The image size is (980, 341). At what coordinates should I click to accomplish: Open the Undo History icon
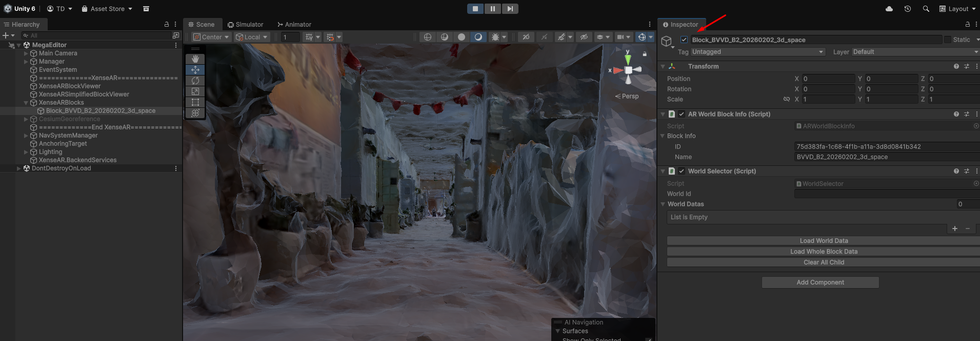[x=908, y=9]
